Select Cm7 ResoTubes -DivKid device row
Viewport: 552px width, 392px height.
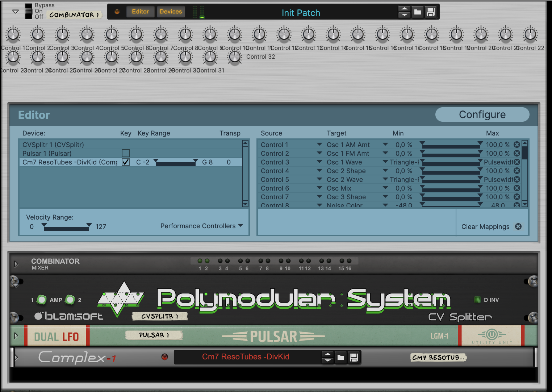pos(130,162)
